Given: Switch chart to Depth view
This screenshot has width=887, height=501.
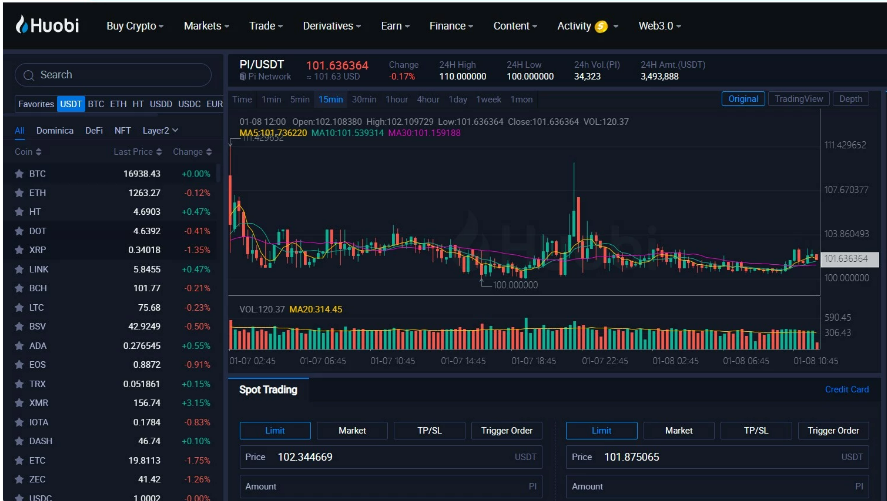Looking at the screenshot, I should click(x=850, y=99).
